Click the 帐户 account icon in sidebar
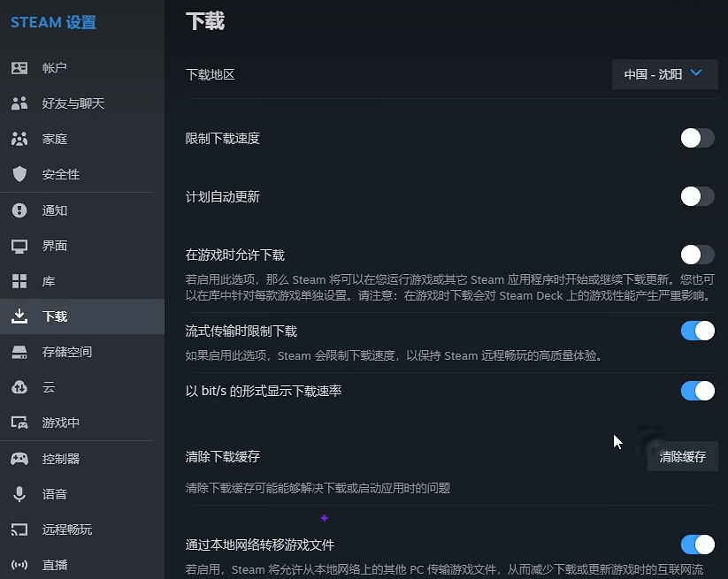Screen dimensions: 728x579 point(19,68)
